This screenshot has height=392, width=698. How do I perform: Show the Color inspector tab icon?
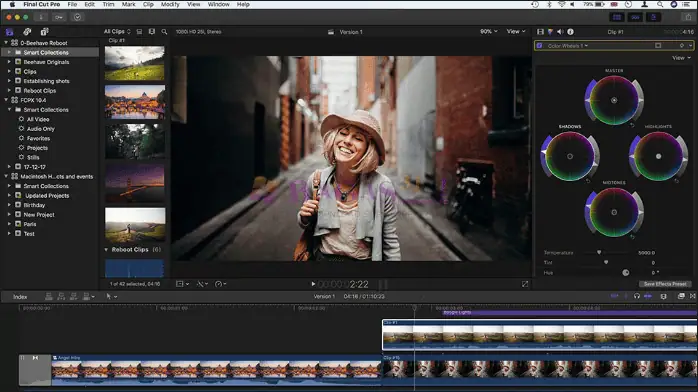[551, 32]
